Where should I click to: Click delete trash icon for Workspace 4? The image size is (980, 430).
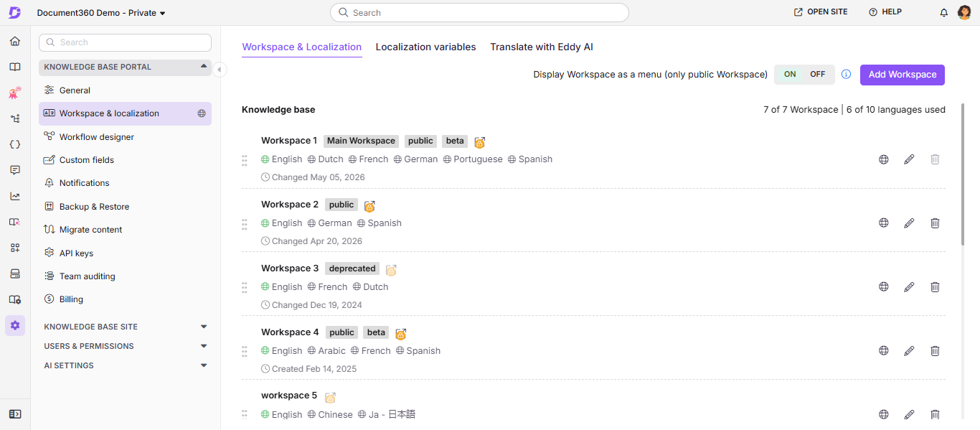click(x=935, y=351)
